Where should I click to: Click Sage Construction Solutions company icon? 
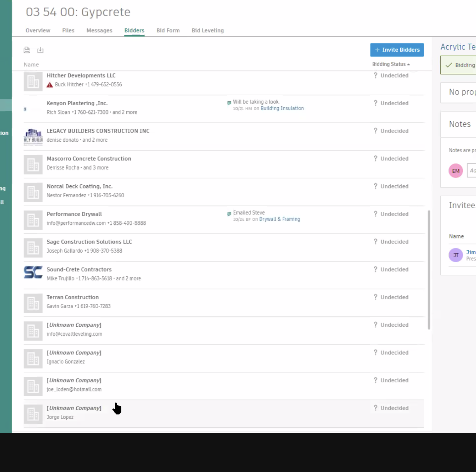[x=33, y=248]
